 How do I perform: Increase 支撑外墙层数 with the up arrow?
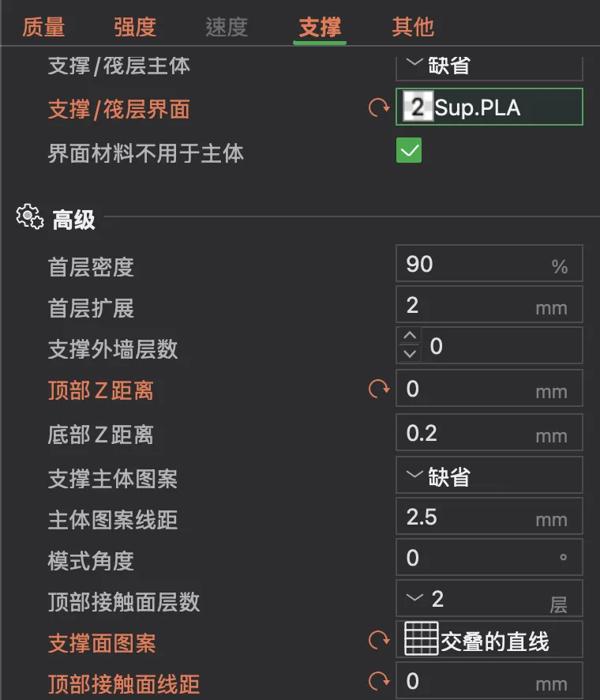pyautogui.click(x=410, y=335)
